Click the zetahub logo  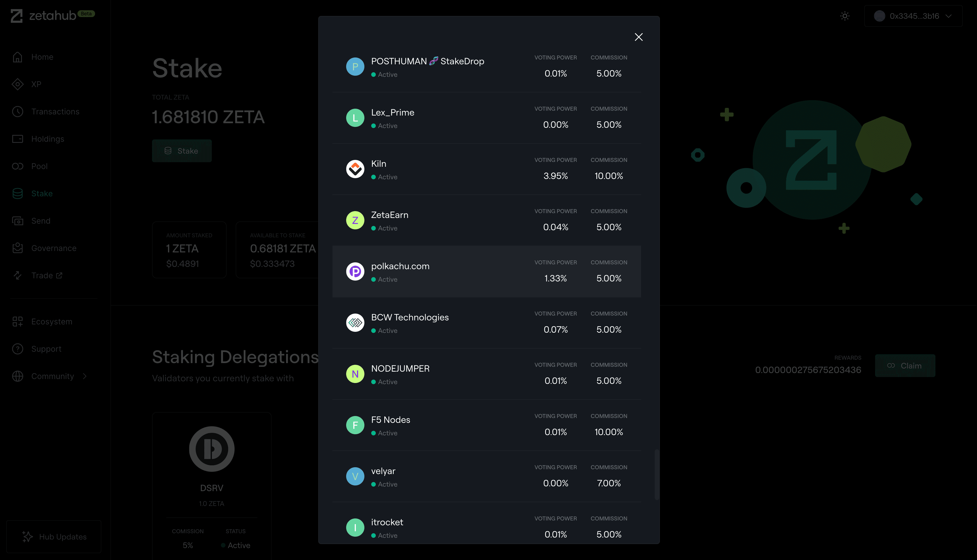(x=44, y=15)
